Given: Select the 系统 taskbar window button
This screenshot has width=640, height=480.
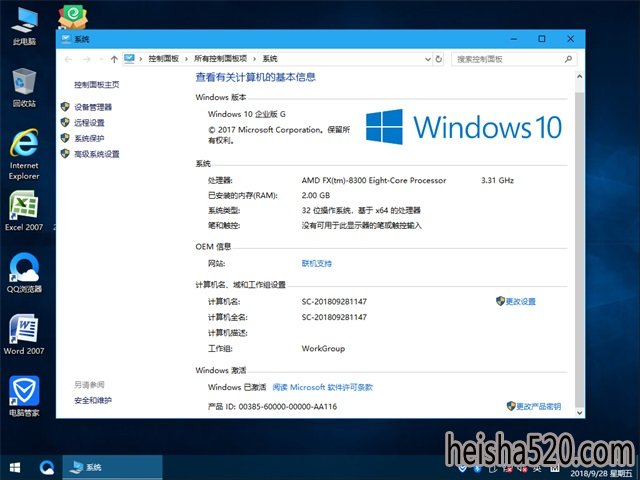Looking at the screenshot, I should click(x=112, y=467).
